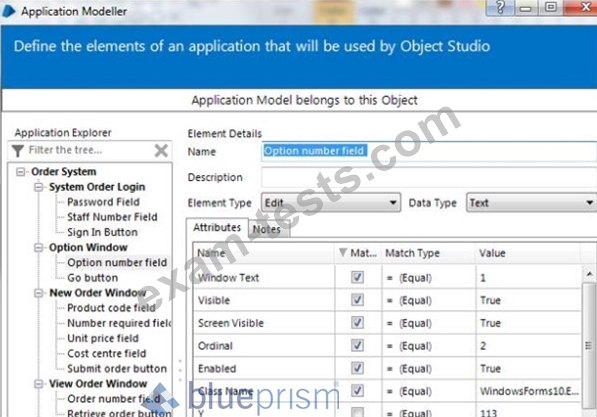Collapse the New Order Window node

point(38,293)
